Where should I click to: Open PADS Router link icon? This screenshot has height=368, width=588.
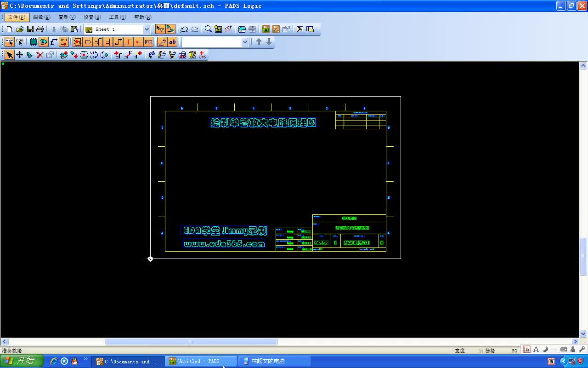pyautogui.click(x=276, y=29)
